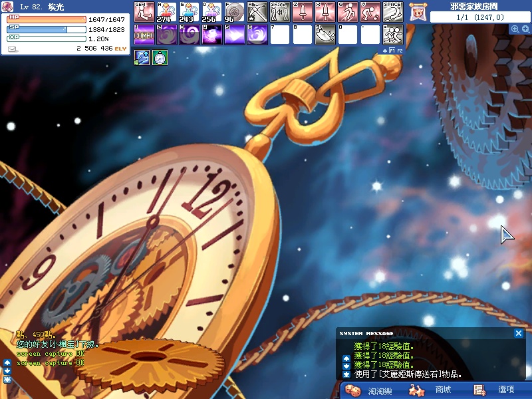This screenshot has width=532, height=399.
Task: Check the blue speed buff icon
Action: coord(142,58)
